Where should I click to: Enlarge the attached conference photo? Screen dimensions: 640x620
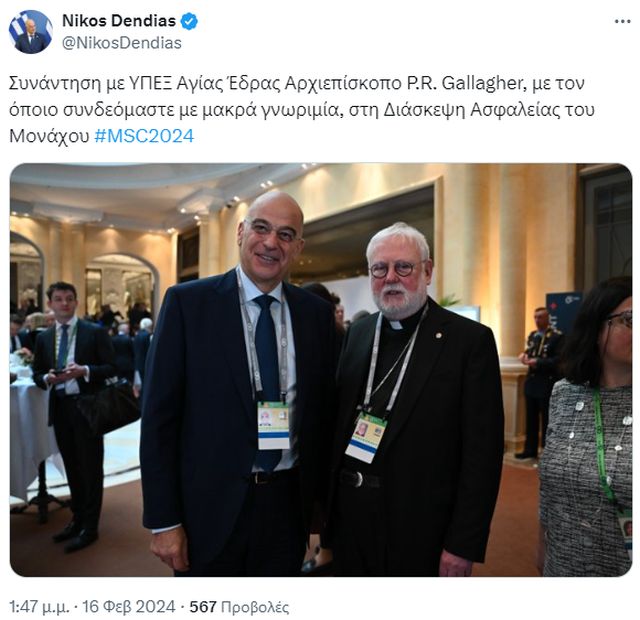(x=321, y=370)
